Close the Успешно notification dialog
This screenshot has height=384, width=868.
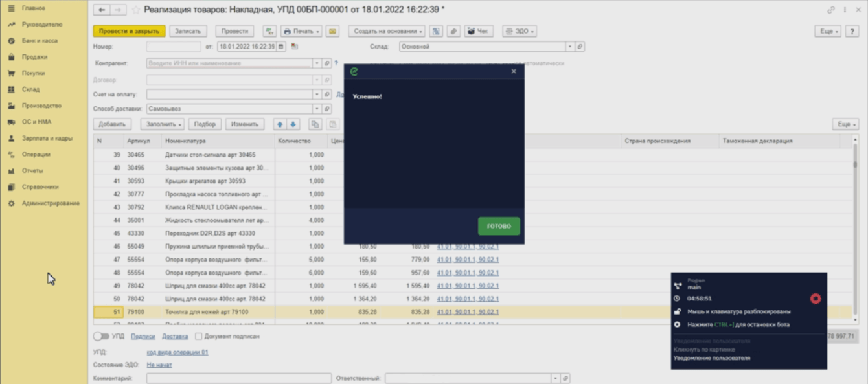click(x=514, y=71)
